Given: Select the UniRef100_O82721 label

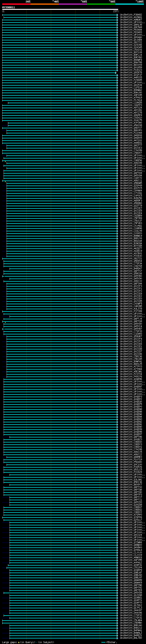Looking at the screenshot, I should [131, 259].
